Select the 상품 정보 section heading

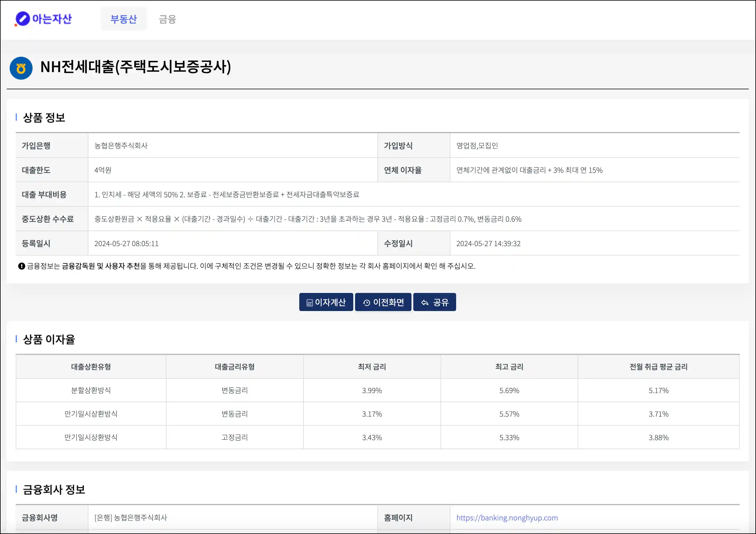point(44,118)
